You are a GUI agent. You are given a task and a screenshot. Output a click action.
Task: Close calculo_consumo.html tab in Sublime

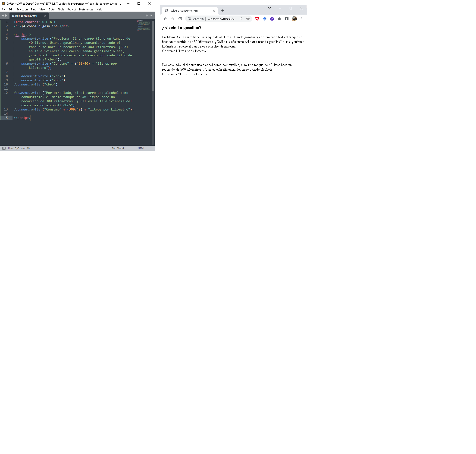[x=45, y=16]
